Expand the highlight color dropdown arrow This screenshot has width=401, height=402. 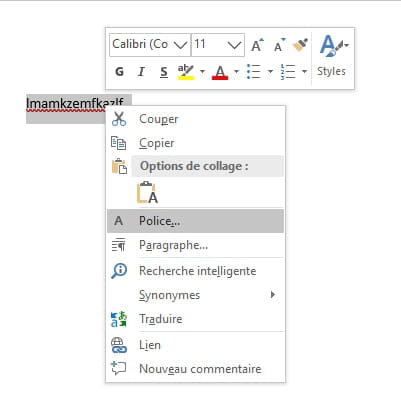click(202, 71)
